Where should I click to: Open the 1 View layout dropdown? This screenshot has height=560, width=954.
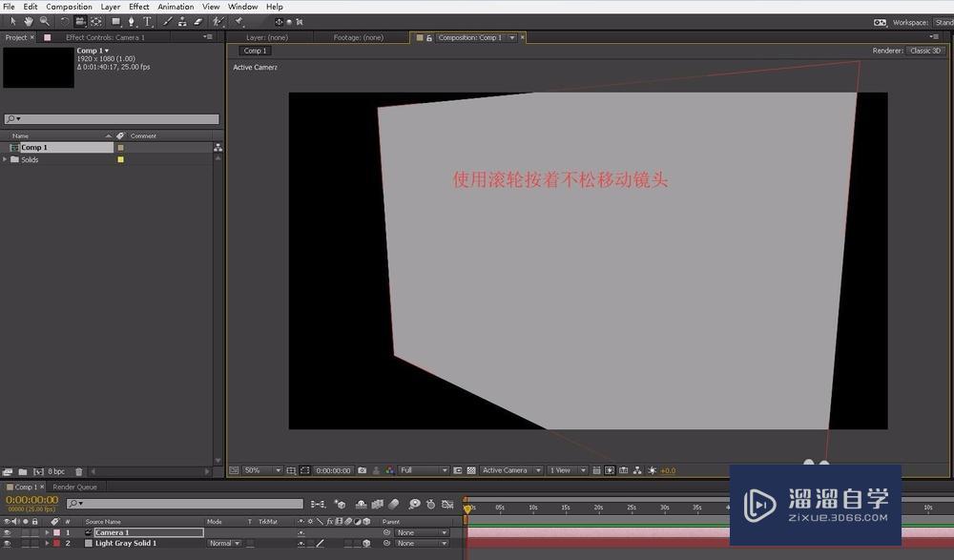coord(567,470)
